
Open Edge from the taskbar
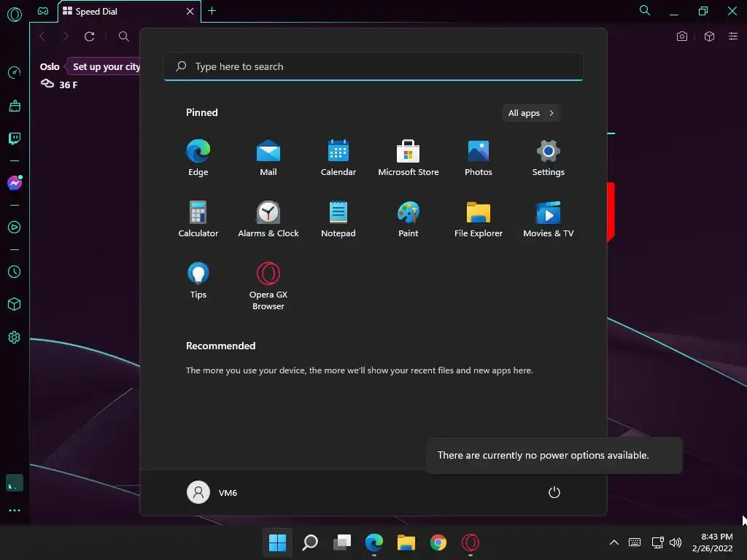click(374, 542)
